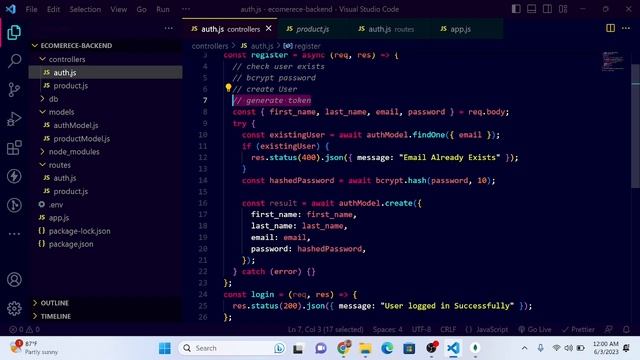This screenshot has width=640, height=360.
Task: Open the View menu
Action: click(x=118, y=9)
